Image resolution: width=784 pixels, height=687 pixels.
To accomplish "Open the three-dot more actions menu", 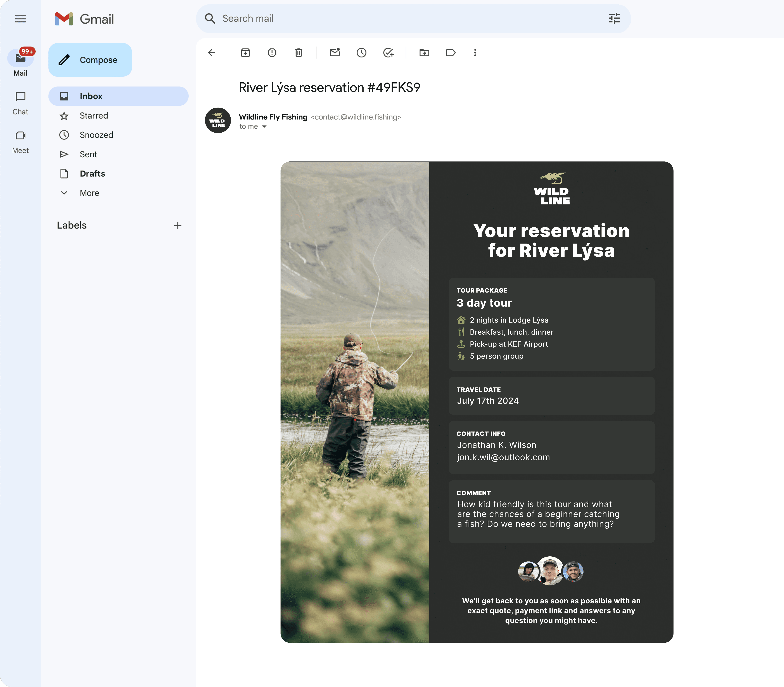I will pos(475,52).
